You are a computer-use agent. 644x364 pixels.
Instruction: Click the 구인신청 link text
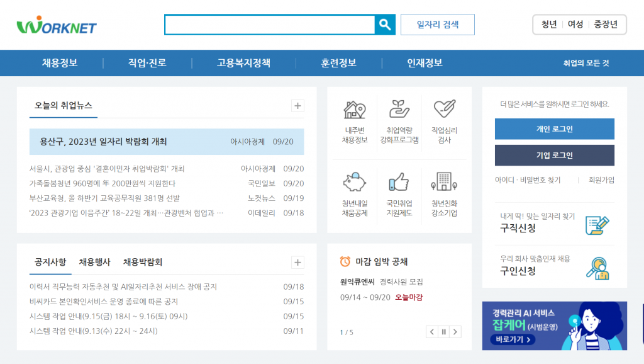coord(518,271)
